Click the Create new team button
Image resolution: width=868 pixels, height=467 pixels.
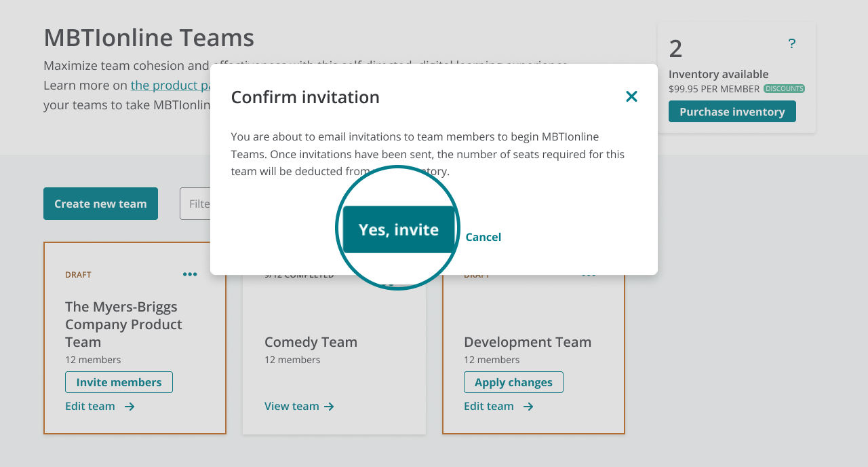(x=100, y=204)
